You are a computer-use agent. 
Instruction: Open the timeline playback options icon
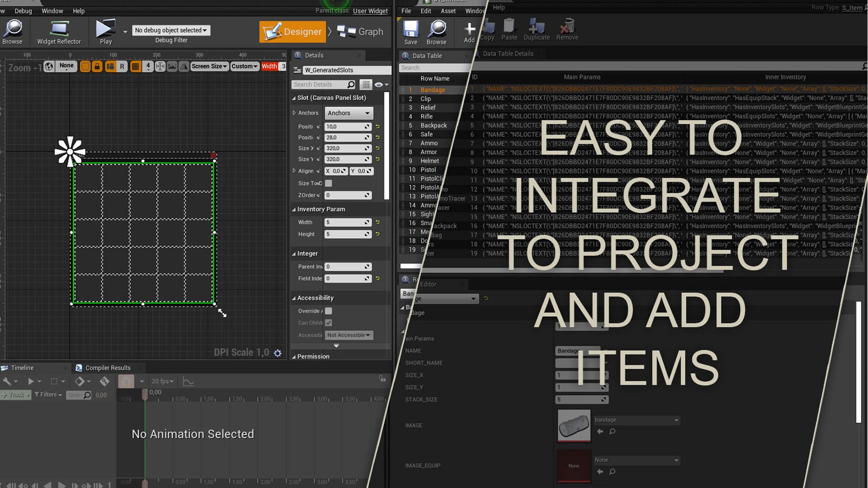34,381
